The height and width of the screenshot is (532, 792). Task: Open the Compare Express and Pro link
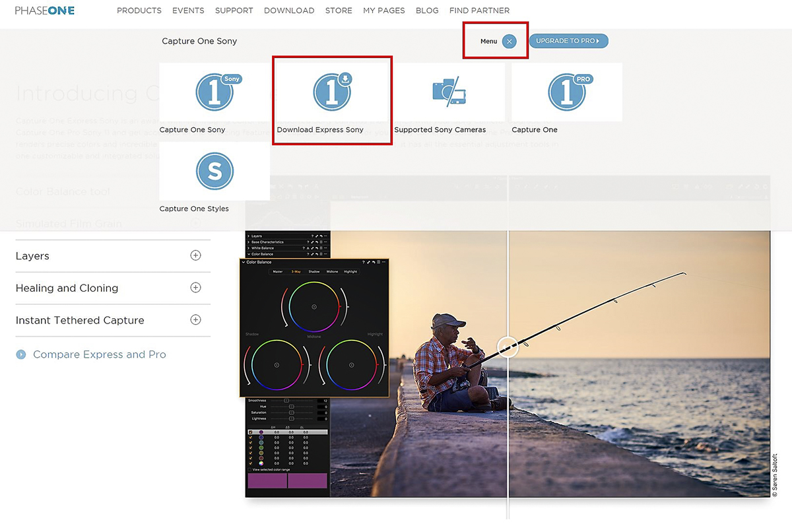click(x=100, y=354)
